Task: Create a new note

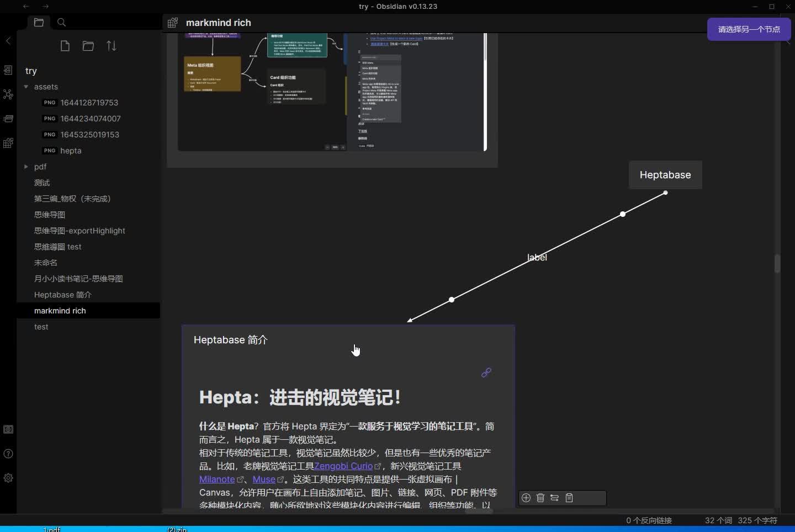Action: [x=65, y=46]
